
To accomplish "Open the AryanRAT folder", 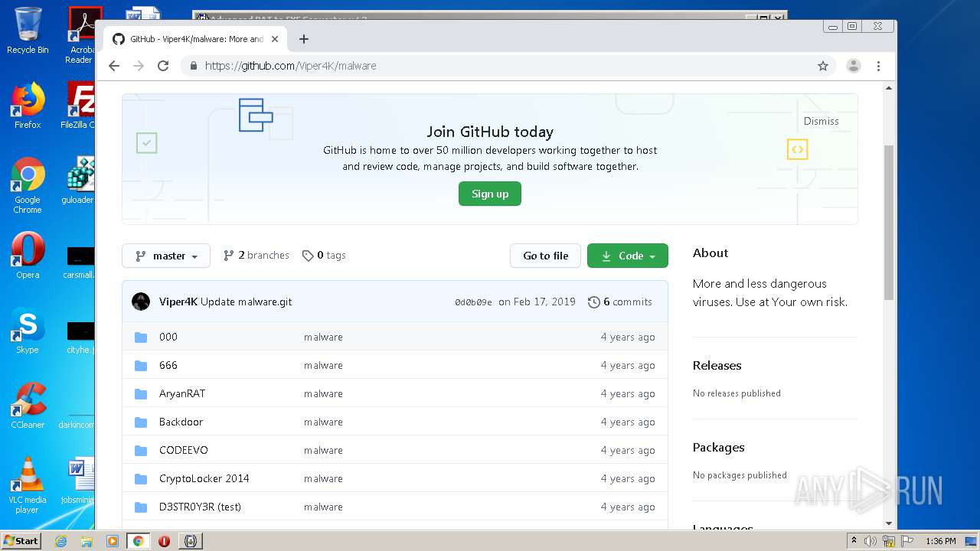I will [x=182, y=393].
